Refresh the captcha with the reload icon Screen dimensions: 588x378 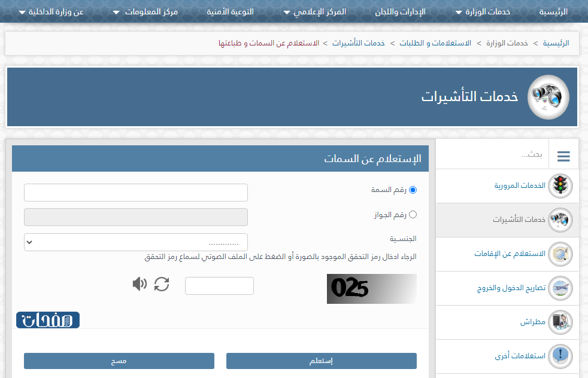click(x=161, y=283)
